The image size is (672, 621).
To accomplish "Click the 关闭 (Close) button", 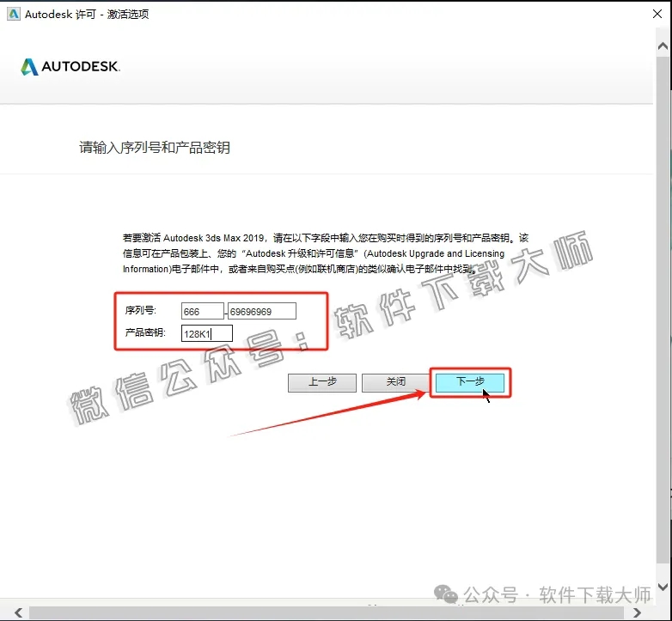I will (x=395, y=382).
